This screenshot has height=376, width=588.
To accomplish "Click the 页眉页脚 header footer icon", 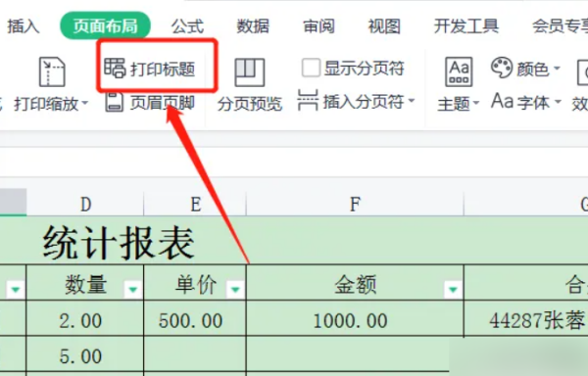I will pyautogui.click(x=114, y=102).
